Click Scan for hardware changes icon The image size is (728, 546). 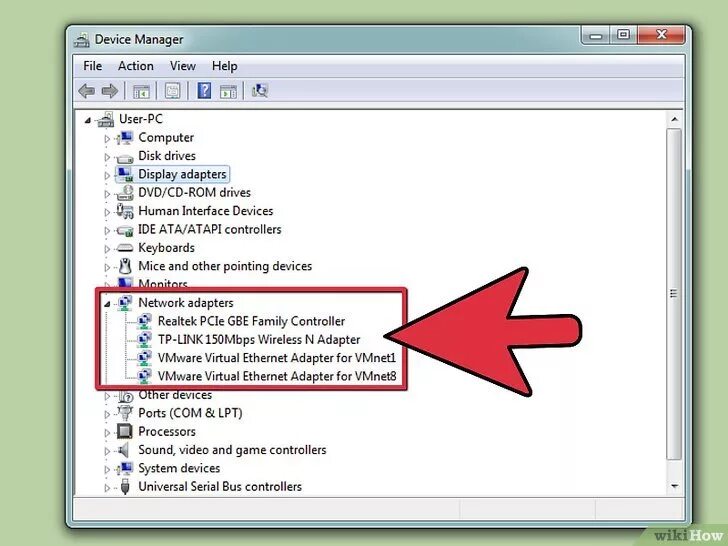click(260, 91)
